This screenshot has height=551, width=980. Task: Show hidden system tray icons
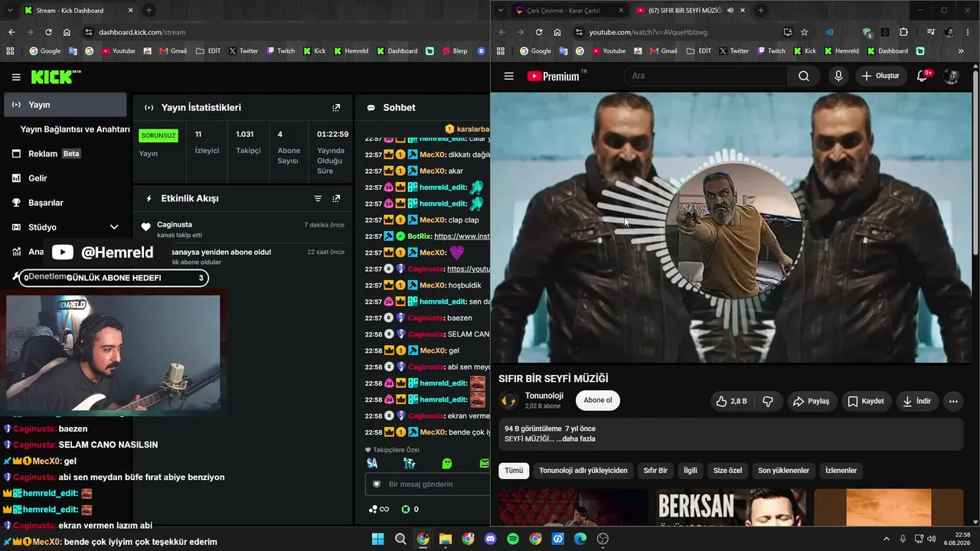click(887, 539)
